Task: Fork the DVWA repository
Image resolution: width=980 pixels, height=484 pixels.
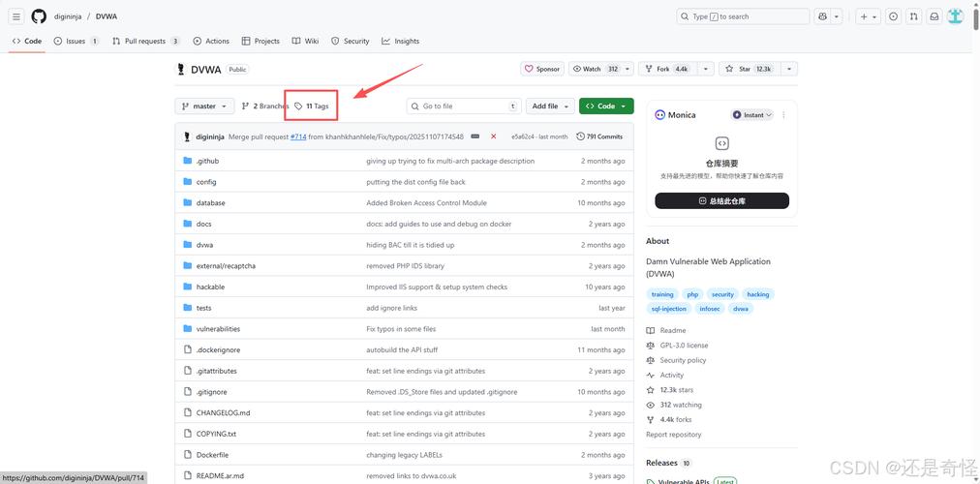Action: click(x=668, y=69)
